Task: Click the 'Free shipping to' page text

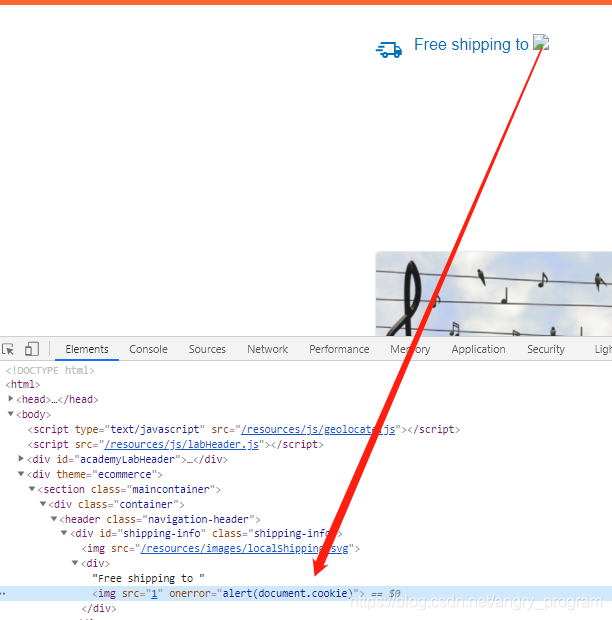Action: pyautogui.click(x=471, y=44)
